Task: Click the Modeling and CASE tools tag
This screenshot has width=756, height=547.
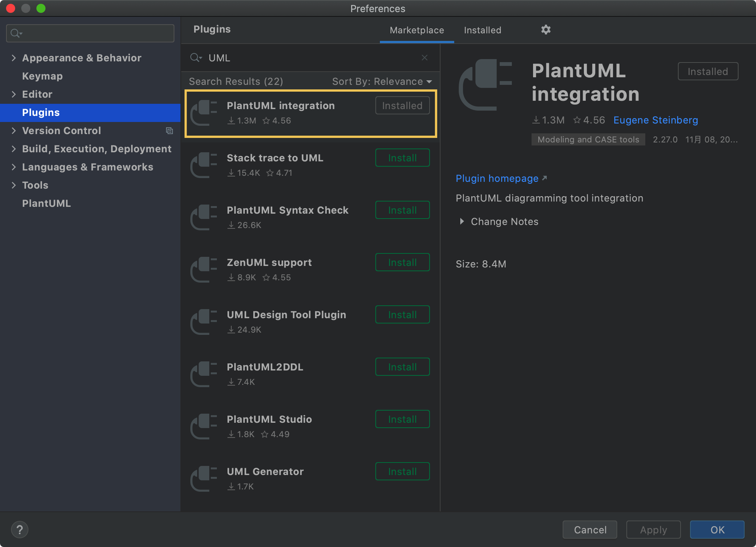Action: pyautogui.click(x=588, y=139)
